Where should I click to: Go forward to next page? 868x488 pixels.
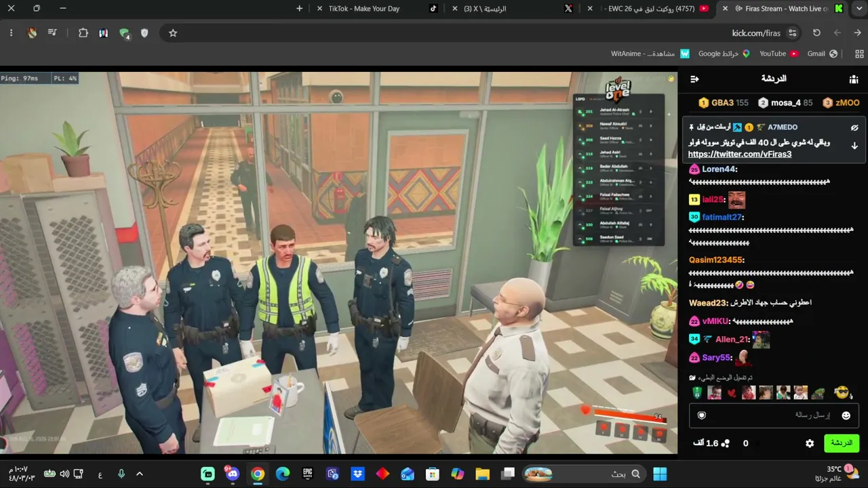(x=837, y=33)
